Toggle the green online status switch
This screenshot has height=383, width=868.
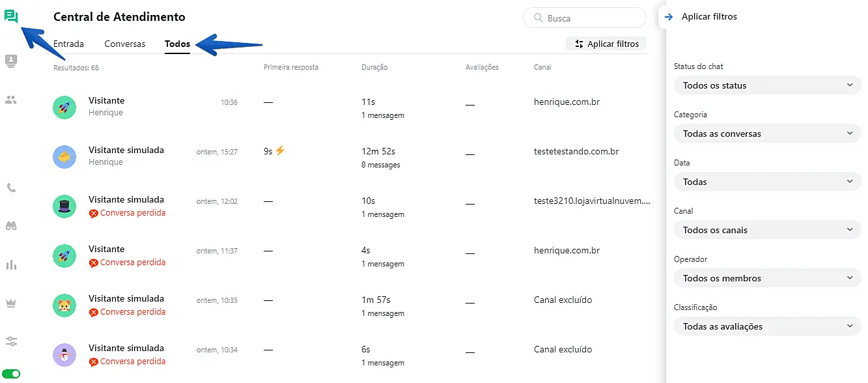click(x=11, y=374)
